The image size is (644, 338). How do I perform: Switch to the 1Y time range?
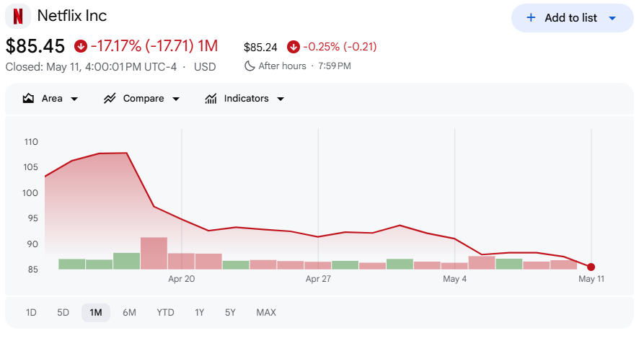pyautogui.click(x=200, y=313)
